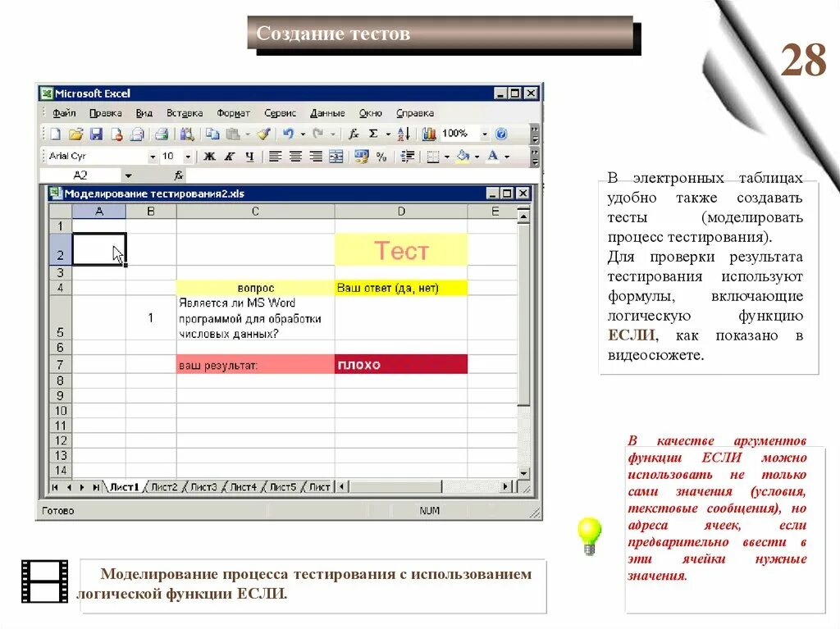Click the Redo arrow icon
Image resolution: width=840 pixels, height=629 pixels.
[x=318, y=134]
